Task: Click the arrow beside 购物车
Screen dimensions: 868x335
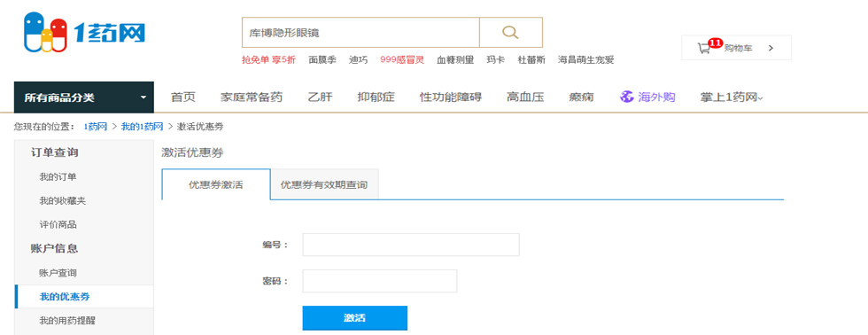Action: pos(771,48)
